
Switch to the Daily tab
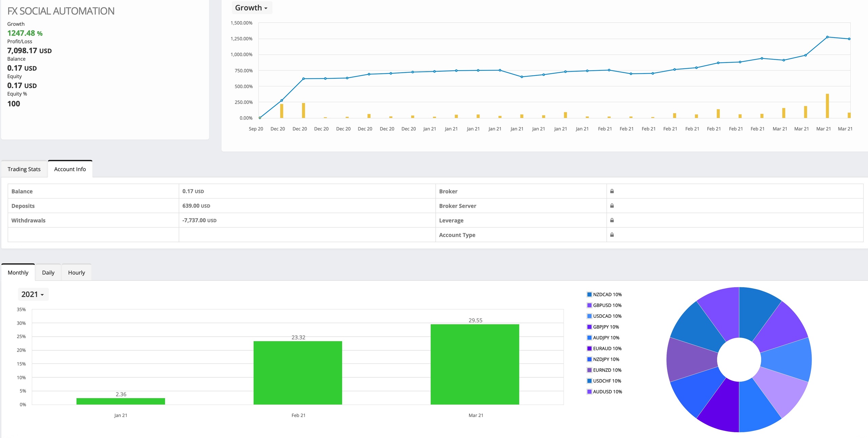(x=48, y=273)
